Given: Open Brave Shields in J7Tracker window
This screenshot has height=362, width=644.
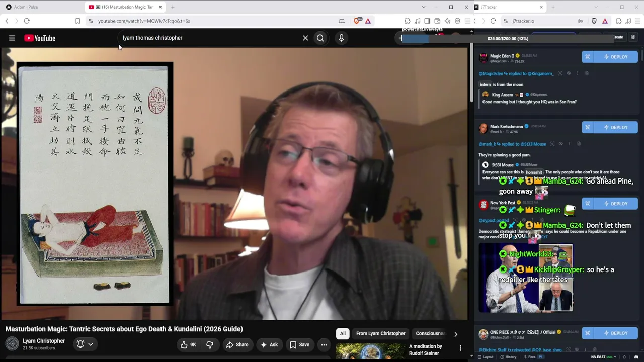Looking at the screenshot, I should point(594,21).
